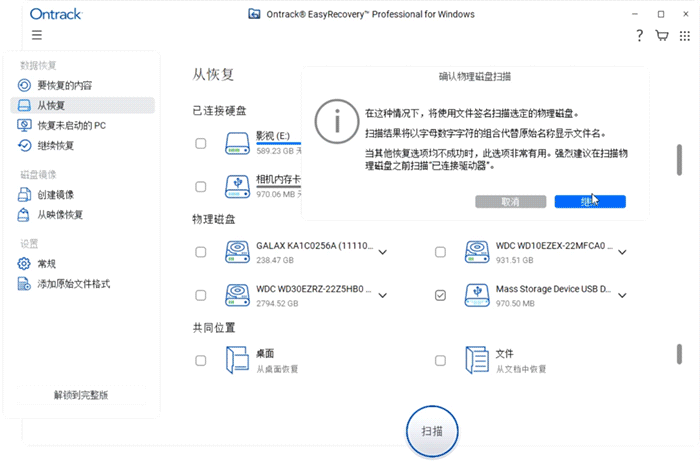Screen dimensions: 700x464
Task: Open 从映像恢复 sidebar item
Action: (83, 215)
